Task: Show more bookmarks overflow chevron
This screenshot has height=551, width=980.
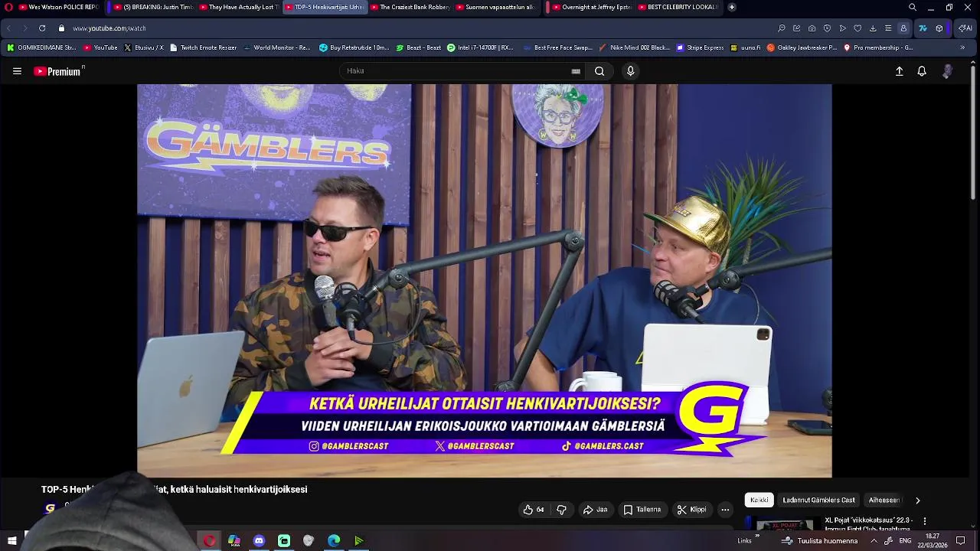Action: pos(962,47)
